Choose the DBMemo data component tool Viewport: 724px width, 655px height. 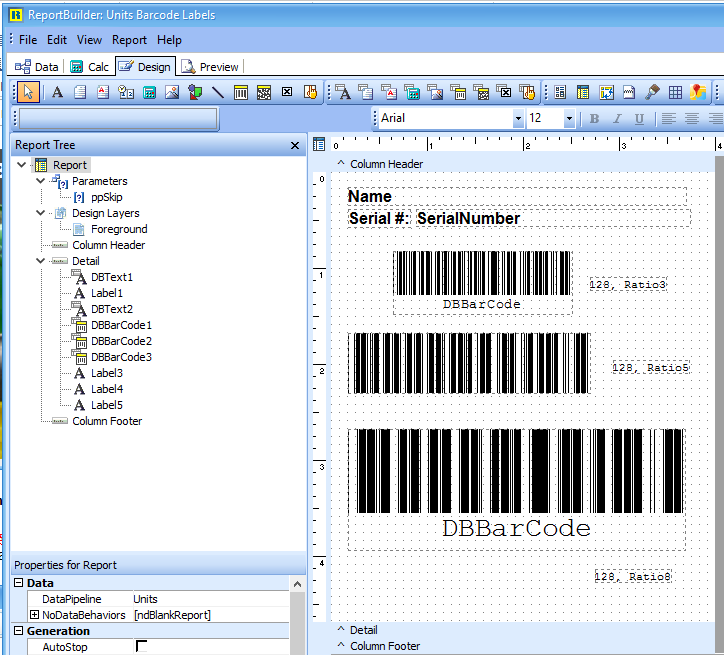point(366,92)
